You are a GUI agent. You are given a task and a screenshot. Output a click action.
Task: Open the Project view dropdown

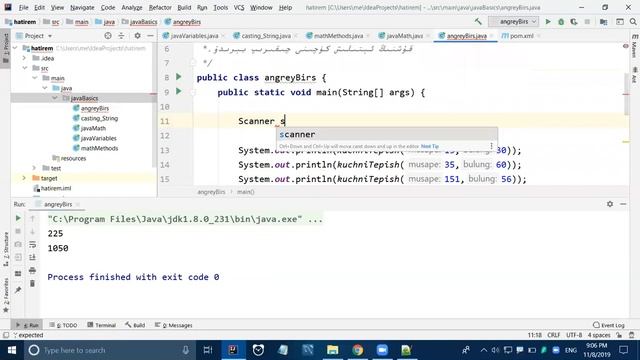(x=34, y=36)
